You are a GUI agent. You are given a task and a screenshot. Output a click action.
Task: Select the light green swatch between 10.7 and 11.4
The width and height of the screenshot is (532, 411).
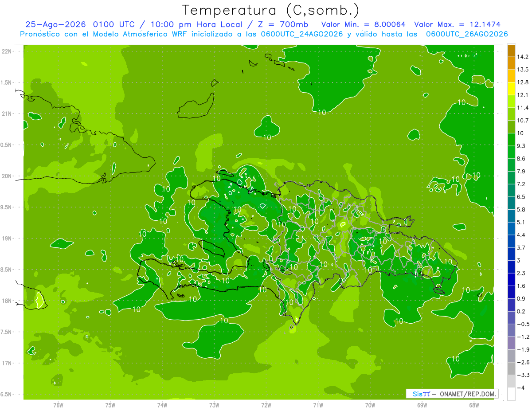tap(511, 114)
